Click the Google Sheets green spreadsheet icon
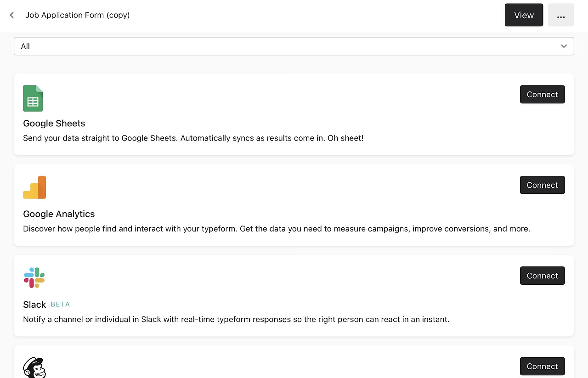The width and height of the screenshot is (588, 378). click(x=33, y=98)
